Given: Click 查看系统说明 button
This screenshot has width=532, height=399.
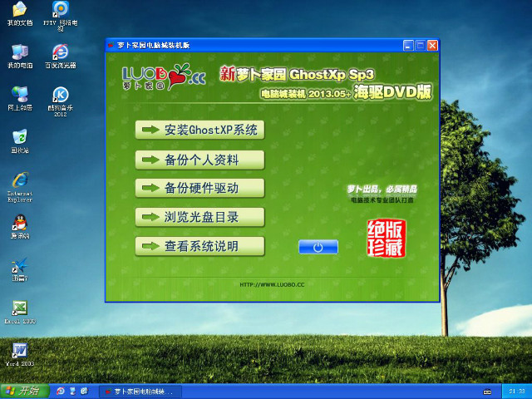Looking at the screenshot, I should tap(199, 246).
